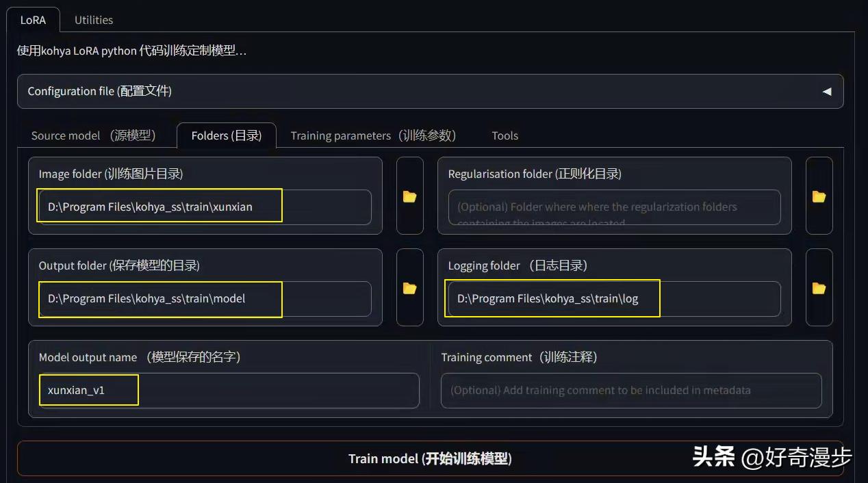Return to the Folders tab
Viewport: 868px width, 483px height.
(x=227, y=135)
